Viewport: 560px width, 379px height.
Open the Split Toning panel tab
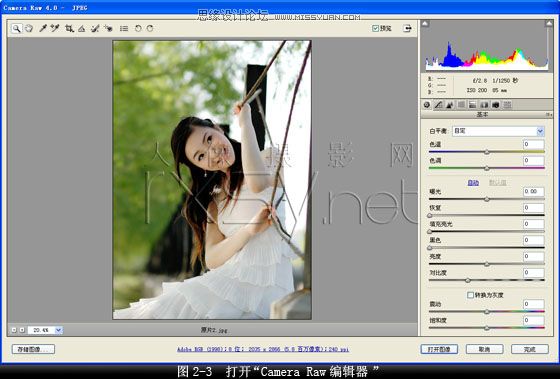pyautogui.click(x=472, y=105)
